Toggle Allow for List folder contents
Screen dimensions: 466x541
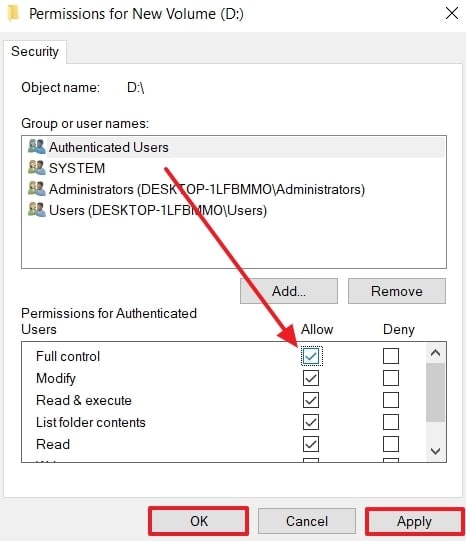pyautogui.click(x=311, y=422)
